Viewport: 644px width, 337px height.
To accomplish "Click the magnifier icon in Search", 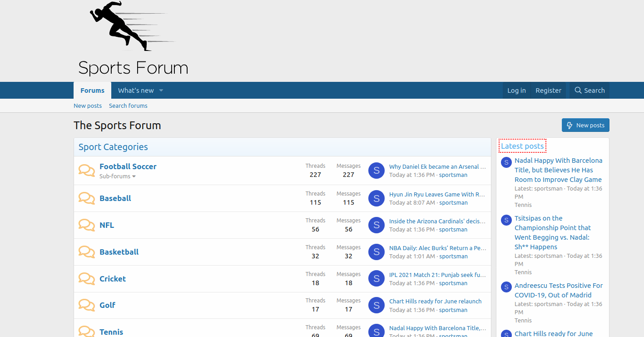I will (x=578, y=91).
